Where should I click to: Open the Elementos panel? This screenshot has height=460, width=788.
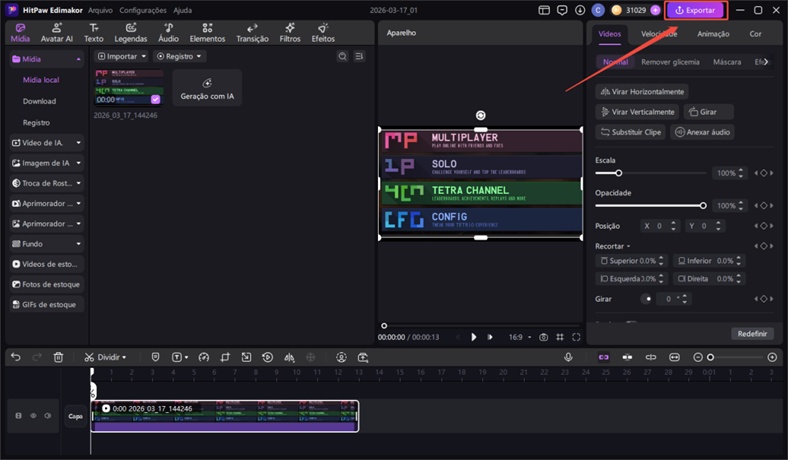(x=207, y=33)
